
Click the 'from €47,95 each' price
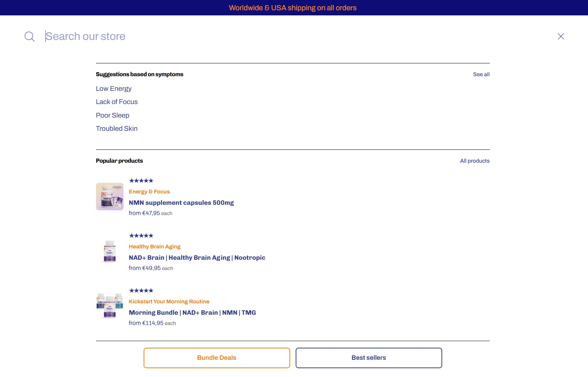click(x=150, y=213)
